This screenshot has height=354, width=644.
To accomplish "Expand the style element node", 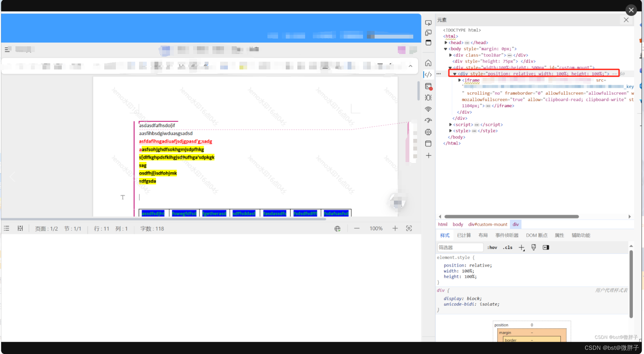I will click(451, 131).
